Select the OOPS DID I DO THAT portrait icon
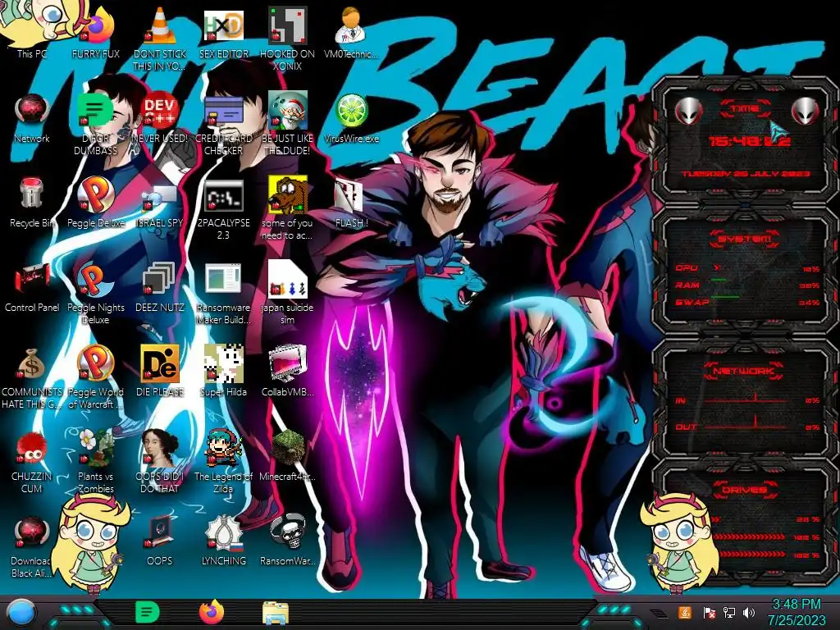 coord(160,462)
